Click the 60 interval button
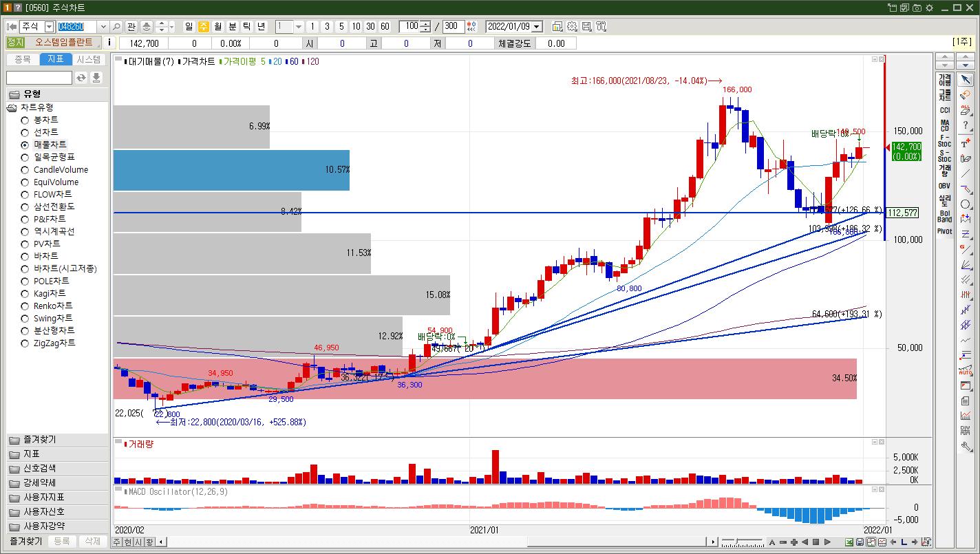980x554 pixels. click(x=385, y=26)
